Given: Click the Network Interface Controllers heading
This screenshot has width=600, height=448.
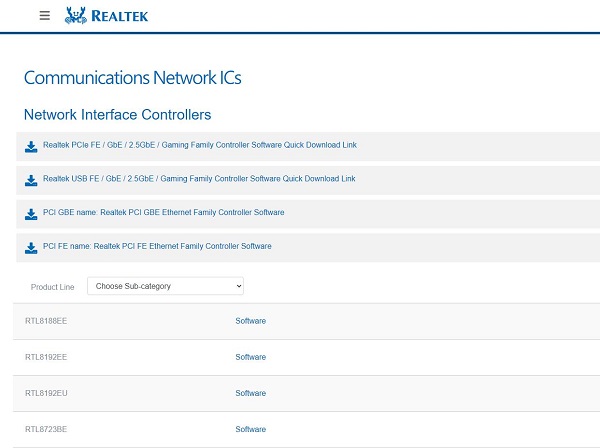Looking at the screenshot, I should tap(117, 115).
